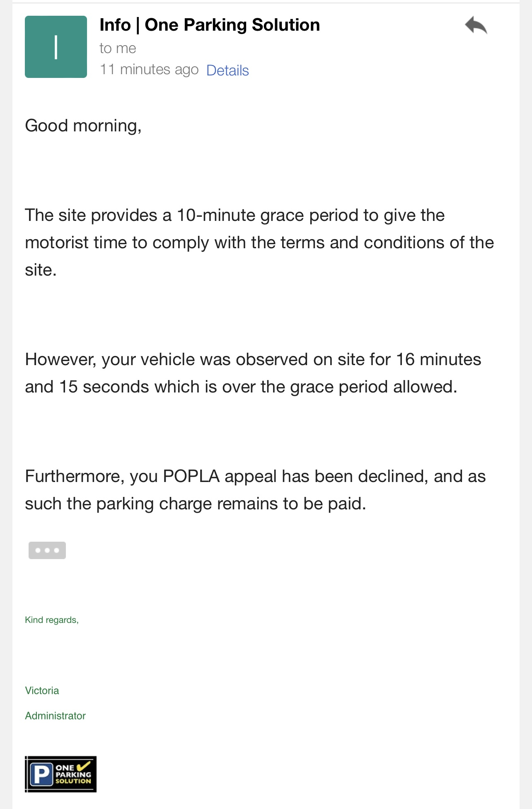The image size is (532, 809).
Task: Tap the "to me" recipient line
Action: pyautogui.click(x=118, y=48)
